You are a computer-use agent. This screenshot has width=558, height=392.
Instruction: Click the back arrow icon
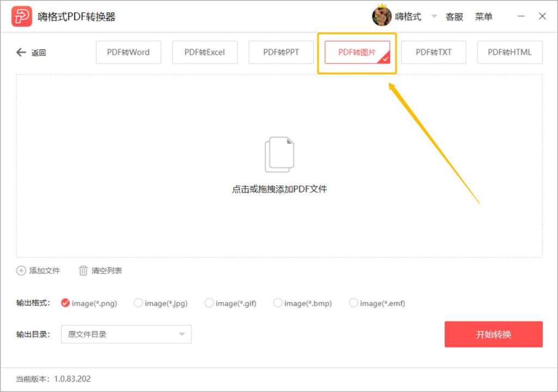(x=21, y=52)
